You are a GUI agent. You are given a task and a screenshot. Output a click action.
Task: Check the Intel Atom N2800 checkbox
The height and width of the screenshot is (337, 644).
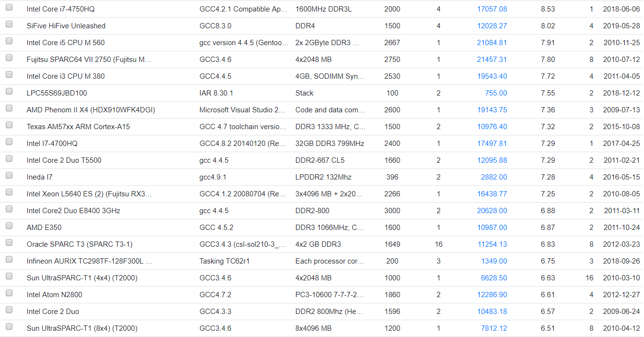click(9, 293)
